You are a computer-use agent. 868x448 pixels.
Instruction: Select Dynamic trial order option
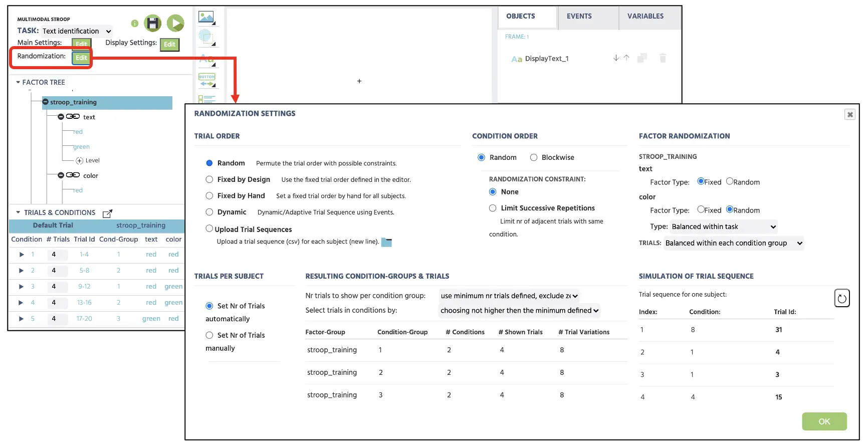click(x=209, y=212)
